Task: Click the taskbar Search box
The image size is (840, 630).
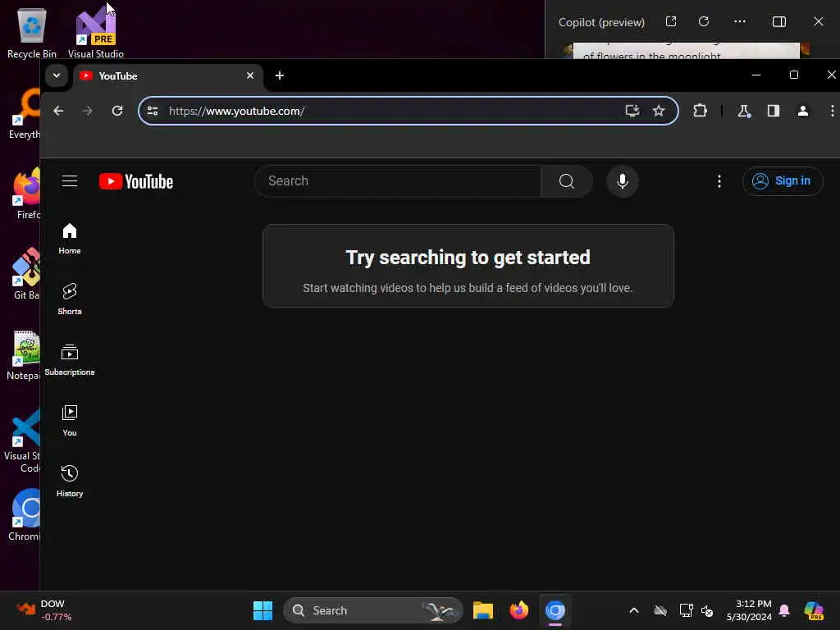Action: pos(373,610)
